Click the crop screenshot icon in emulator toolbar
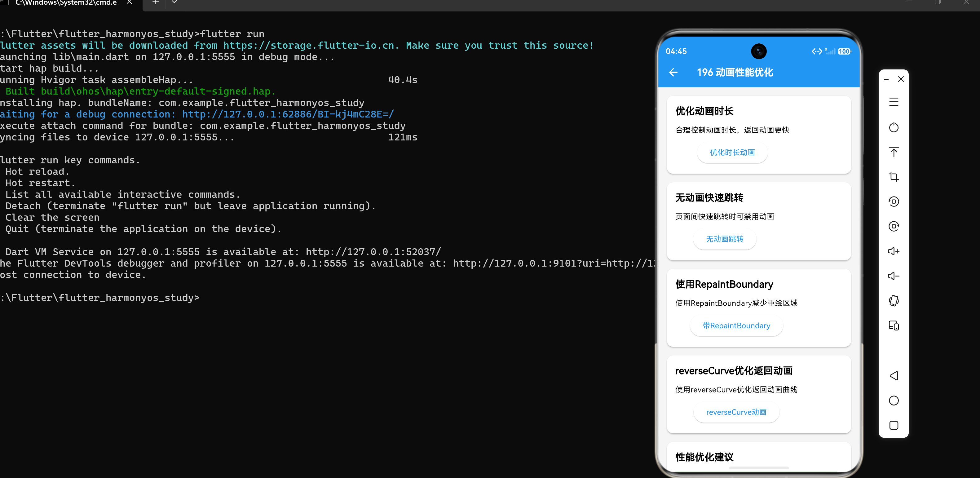This screenshot has height=478, width=980. [x=894, y=177]
